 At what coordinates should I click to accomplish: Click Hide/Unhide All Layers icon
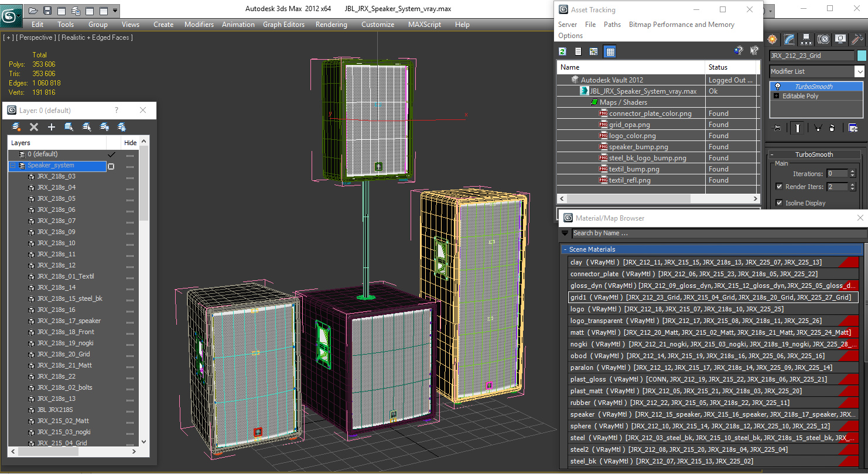click(104, 126)
